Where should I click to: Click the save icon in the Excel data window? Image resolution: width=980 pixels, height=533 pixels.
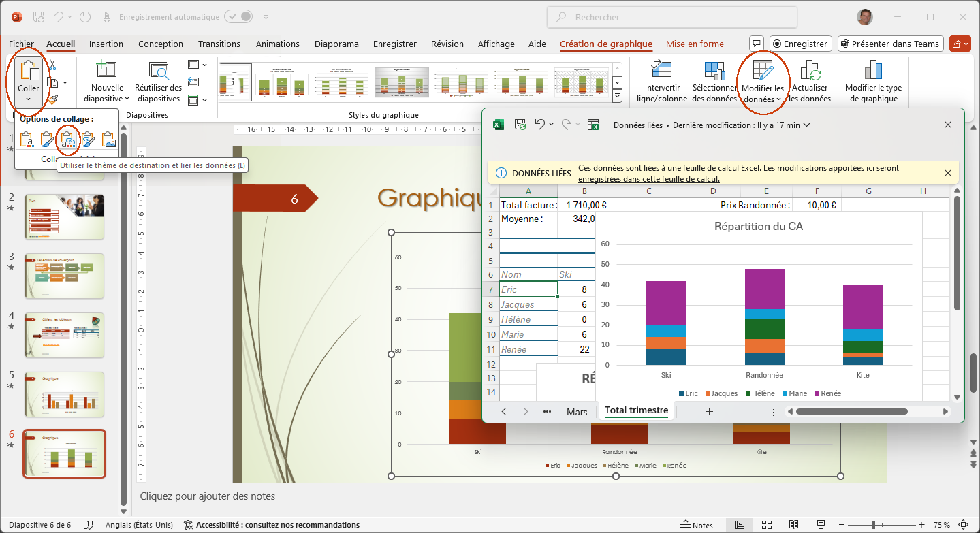pos(520,125)
